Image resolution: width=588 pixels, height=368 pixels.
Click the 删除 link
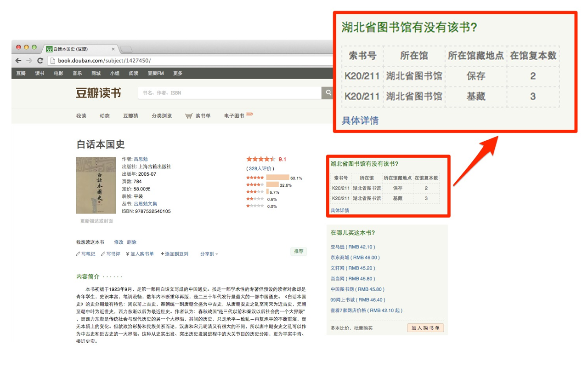pyautogui.click(x=132, y=242)
